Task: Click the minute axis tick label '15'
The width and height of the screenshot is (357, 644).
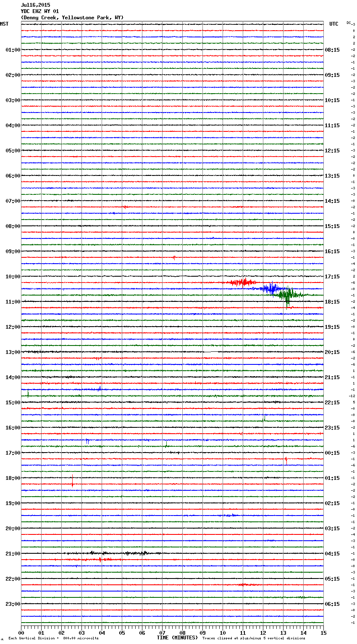Action: click(323, 633)
